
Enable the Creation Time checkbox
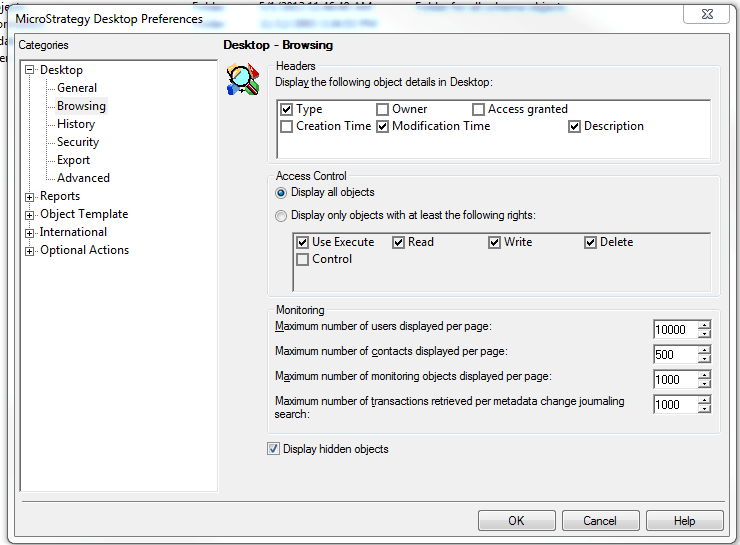tap(286, 126)
